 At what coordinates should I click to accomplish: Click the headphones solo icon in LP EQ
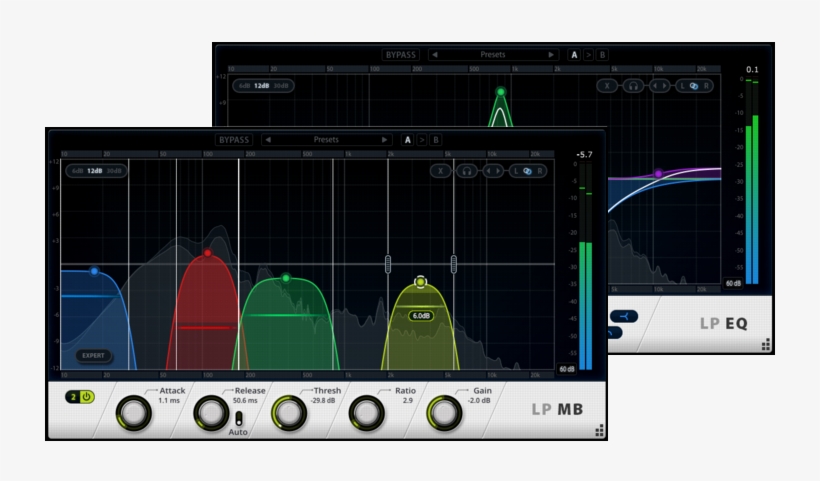pos(633,86)
